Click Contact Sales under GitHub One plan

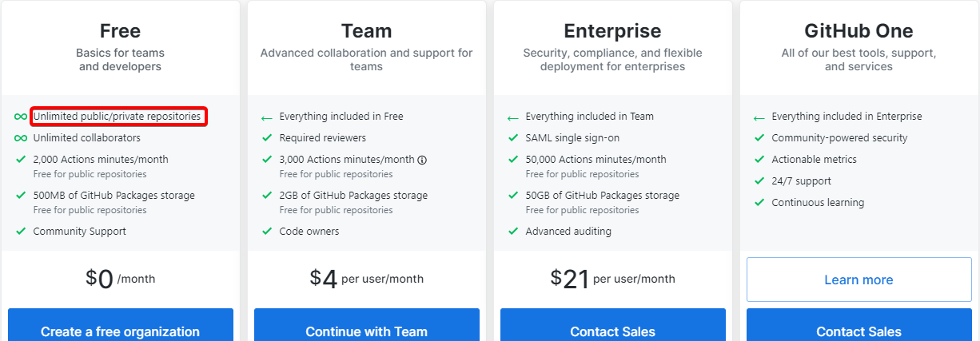859,325
